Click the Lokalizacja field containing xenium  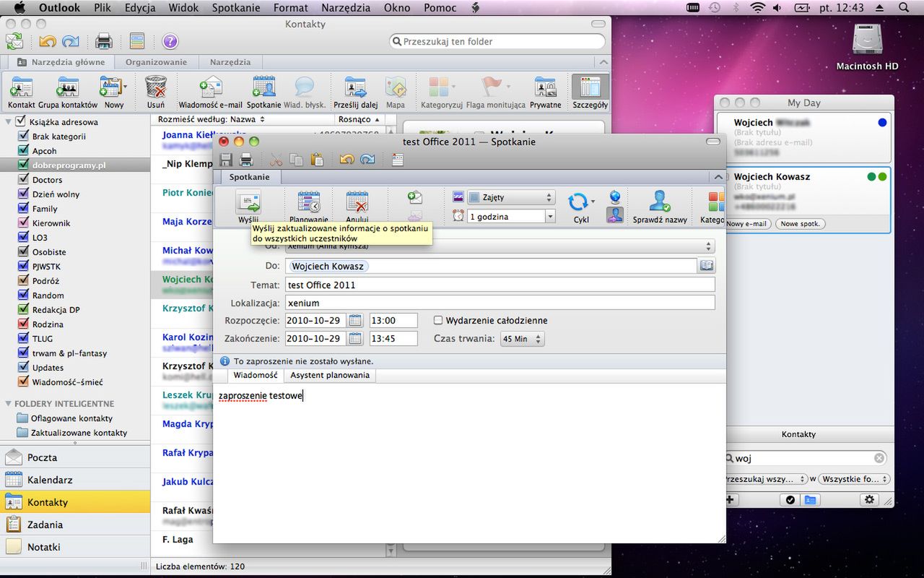click(500, 303)
